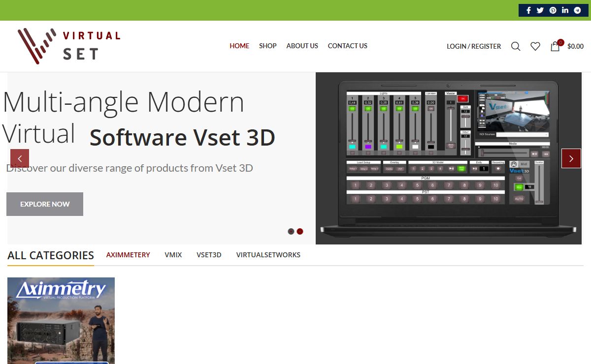The width and height of the screenshot is (591, 364).
Task: Click the ALL CATEGORIES heading
Action: (51, 255)
